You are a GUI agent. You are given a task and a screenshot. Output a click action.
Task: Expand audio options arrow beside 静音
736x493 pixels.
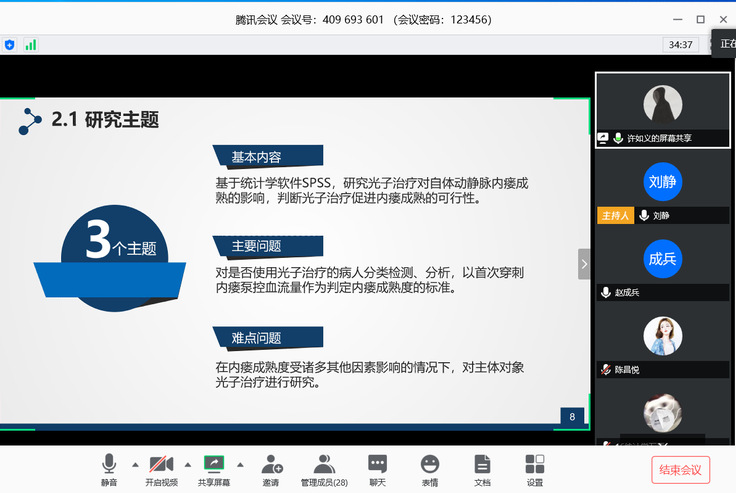click(134, 464)
